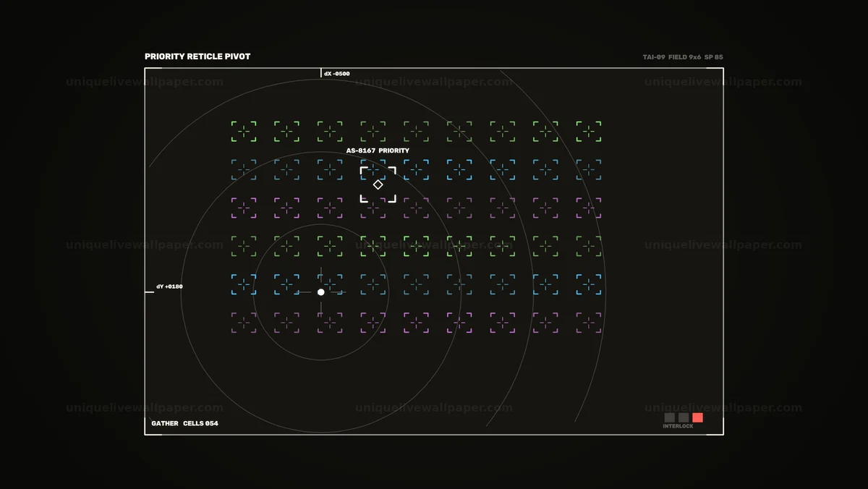This screenshot has height=489, width=868.
Task: Select the green reticle at the grid's top-left corner
Action: (x=244, y=132)
